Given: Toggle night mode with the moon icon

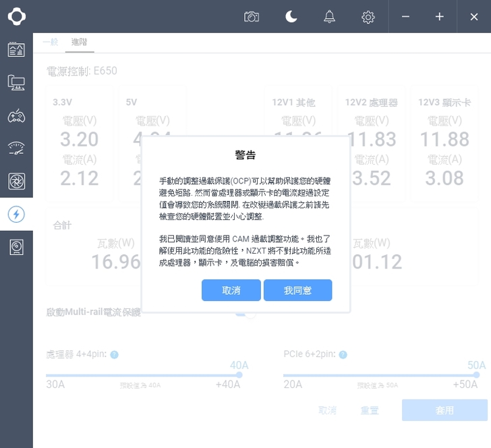Looking at the screenshot, I should click(x=291, y=17).
